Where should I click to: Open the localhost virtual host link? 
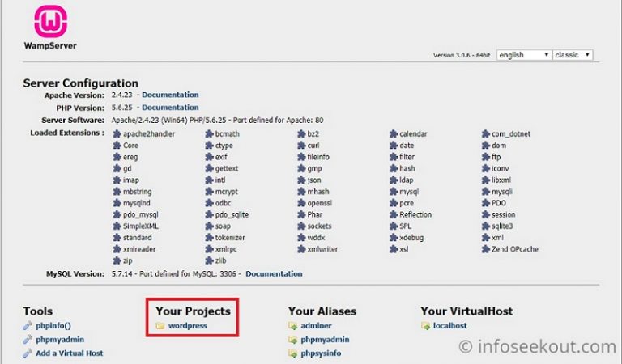coord(449,326)
